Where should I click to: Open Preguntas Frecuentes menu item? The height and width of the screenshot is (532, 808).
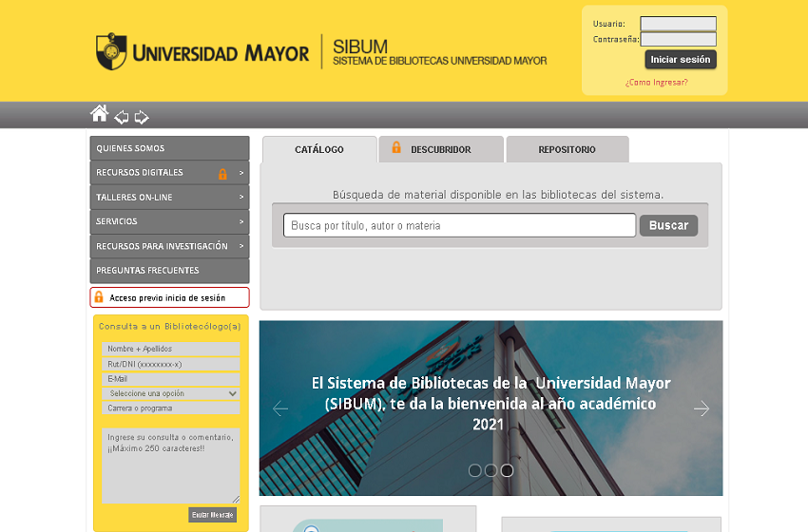coord(169,271)
